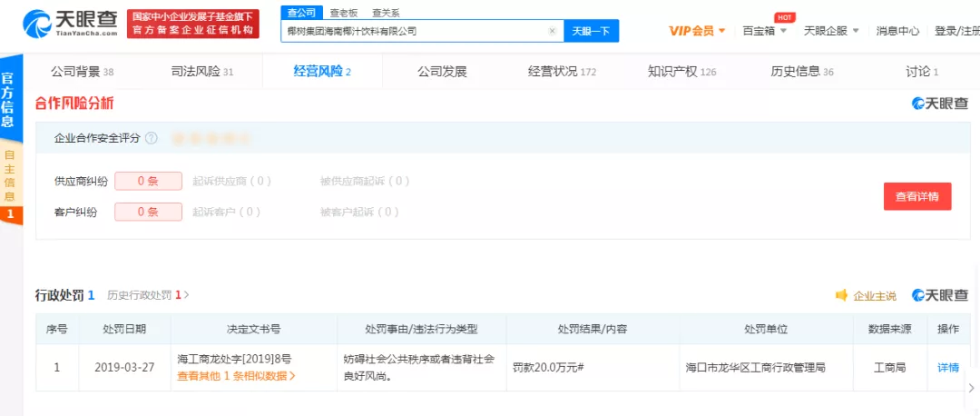Click the 处罚日期 column header
Image resolution: width=980 pixels, height=416 pixels.
pyautogui.click(x=124, y=329)
